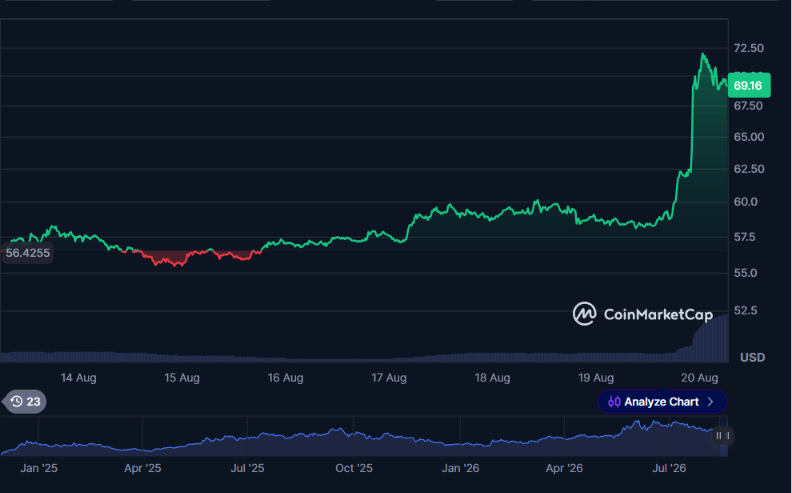Click Apr '26 on the overview timeline
The image size is (792, 493).
click(x=564, y=468)
